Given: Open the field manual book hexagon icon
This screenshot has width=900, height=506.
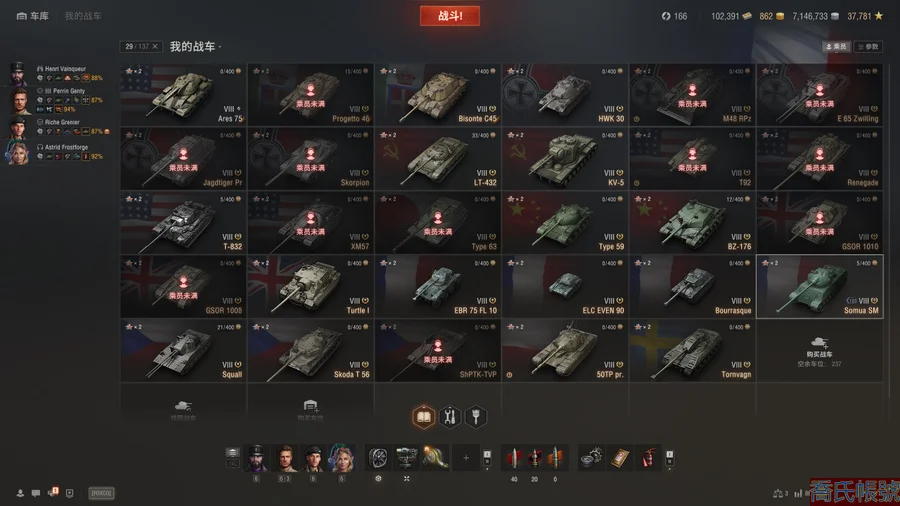Looking at the screenshot, I should (424, 417).
